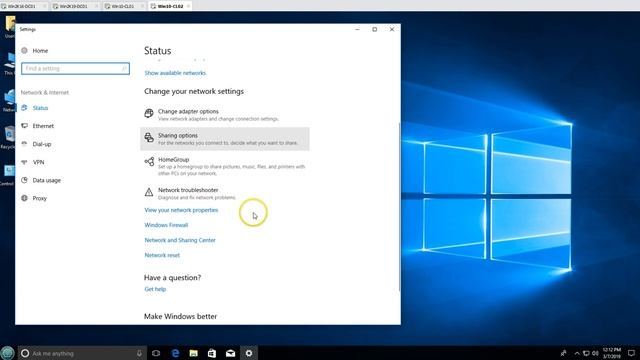The height and width of the screenshot is (360, 640).
Task: Open Network and Sharing Center link
Action: (x=180, y=240)
